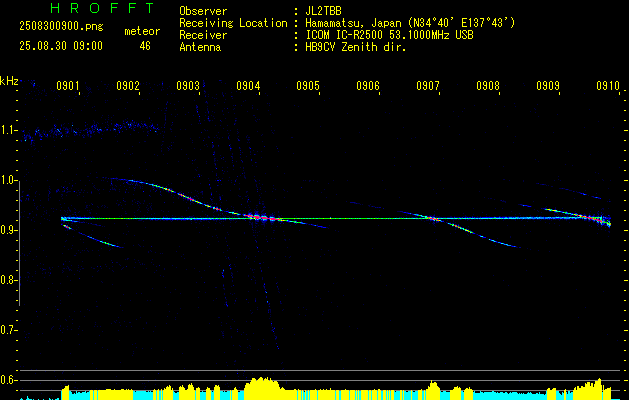Click the date stamp 25.08.30 09:00

tap(61, 45)
